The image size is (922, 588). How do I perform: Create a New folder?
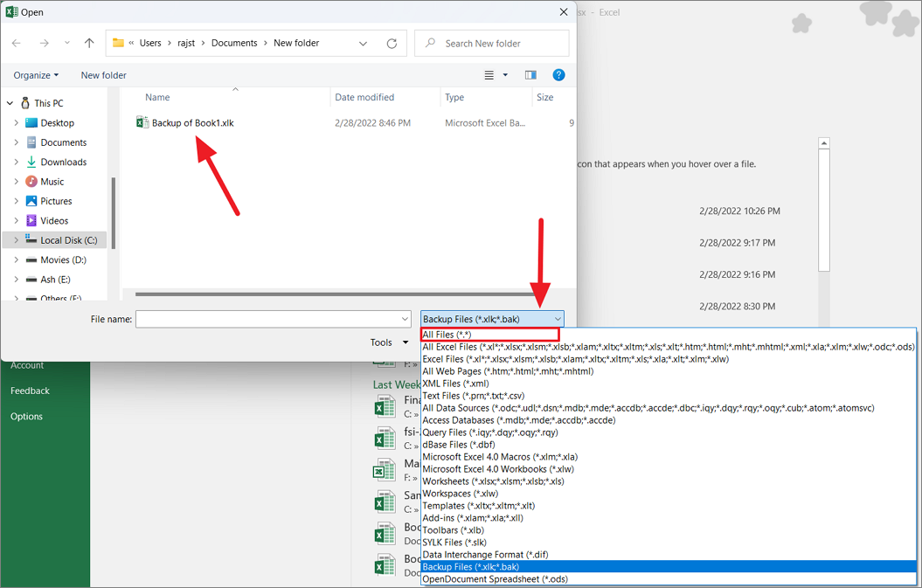click(x=103, y=75)
